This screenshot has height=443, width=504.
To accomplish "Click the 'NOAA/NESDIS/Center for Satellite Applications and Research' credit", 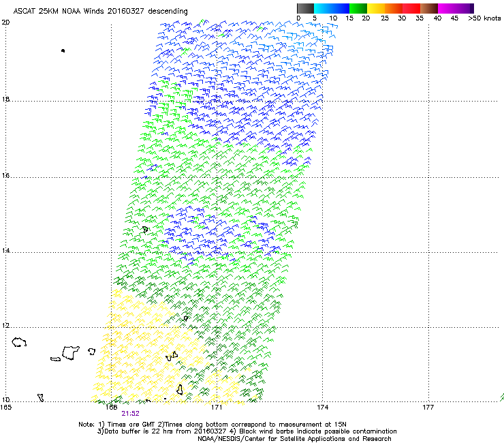I will (294, 439).
